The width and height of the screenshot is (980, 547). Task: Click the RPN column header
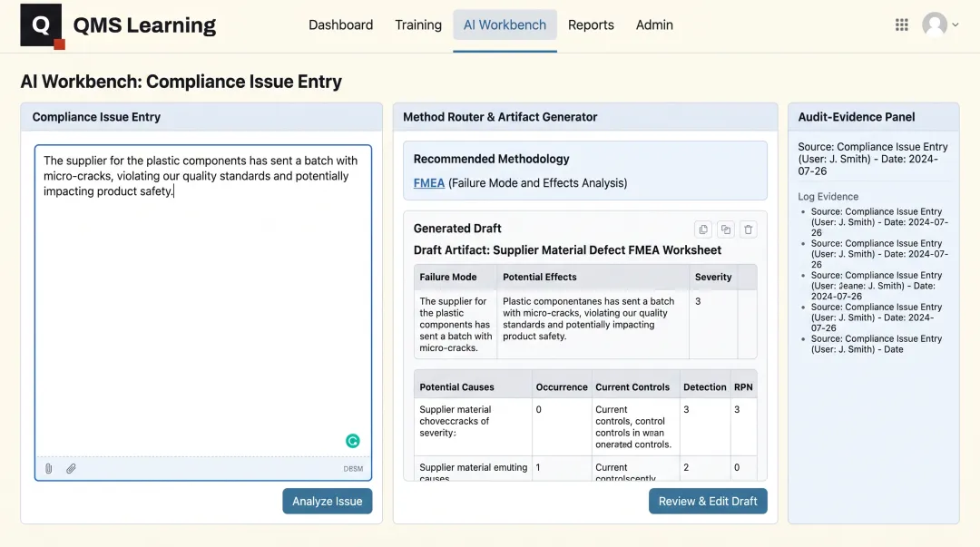743,387
